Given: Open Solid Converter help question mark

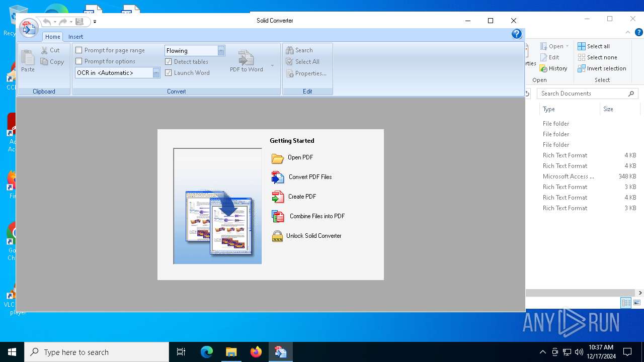Looking at the screenshot, I should click(516, 34).
